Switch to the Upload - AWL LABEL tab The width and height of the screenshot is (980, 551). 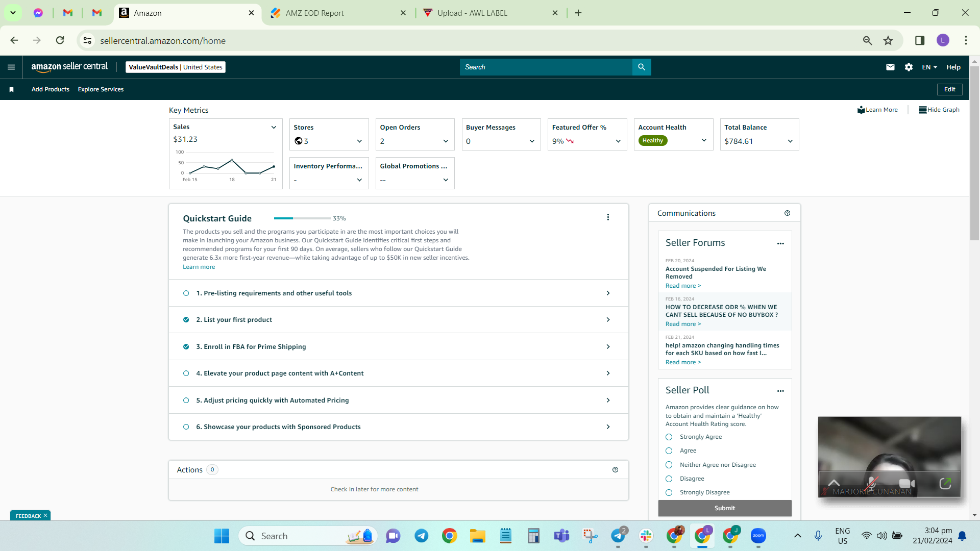pyautogui.click(x=491, y=13)
